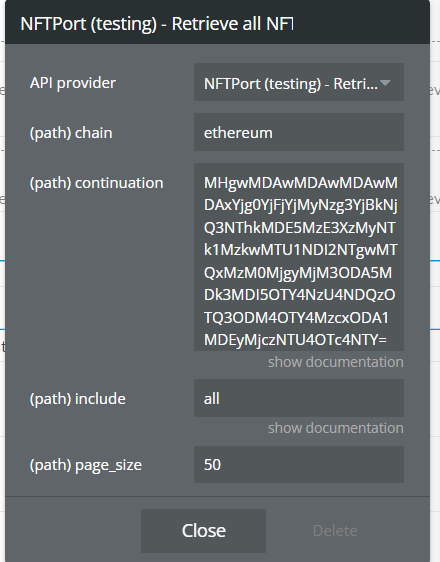
Task: Click the Close button
Action: tap(204, 530)
